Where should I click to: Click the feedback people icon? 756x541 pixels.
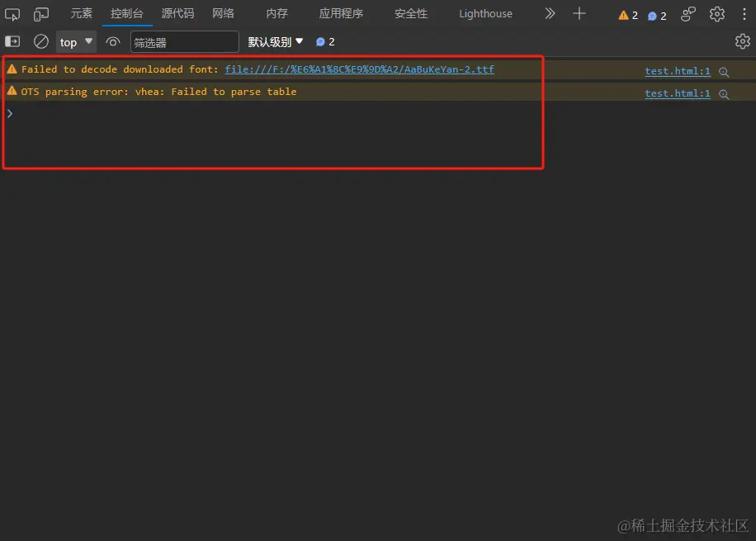(x=688, y=14)
